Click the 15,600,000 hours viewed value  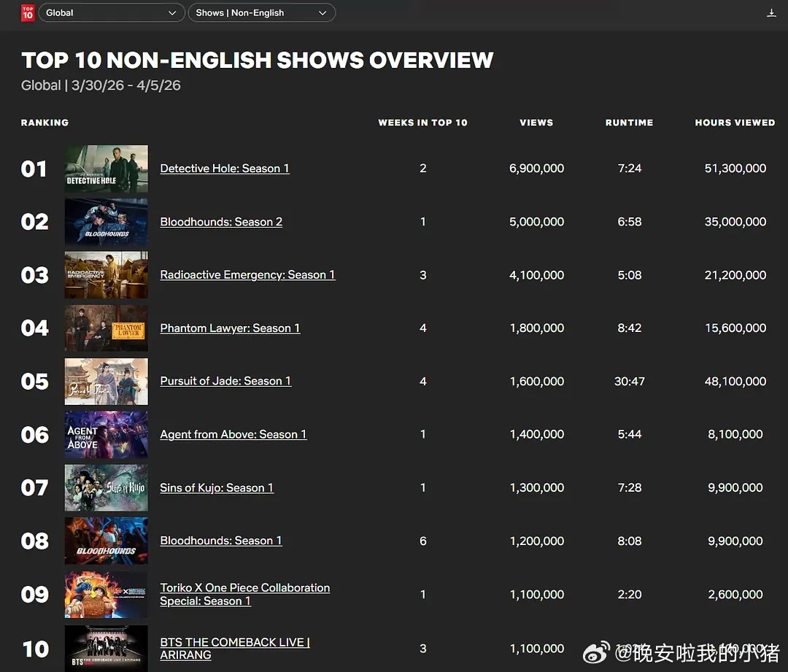[x=735, y=328]
